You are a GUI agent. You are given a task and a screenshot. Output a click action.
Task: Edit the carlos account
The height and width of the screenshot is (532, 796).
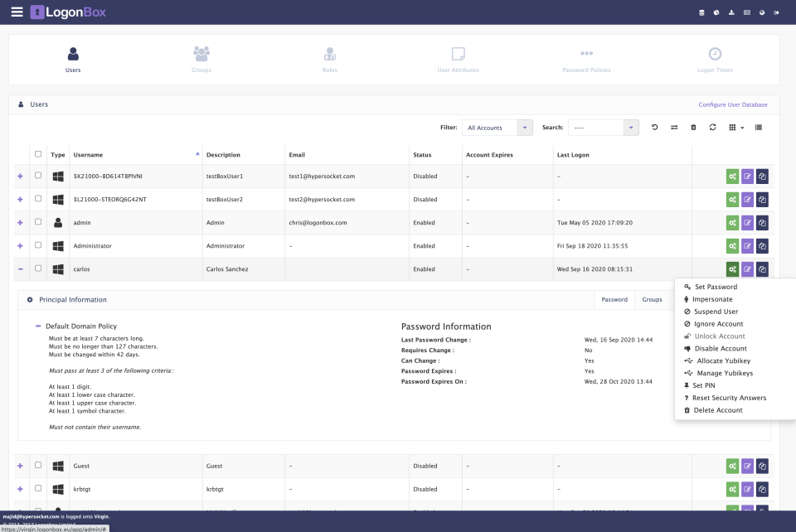point(747,269)
